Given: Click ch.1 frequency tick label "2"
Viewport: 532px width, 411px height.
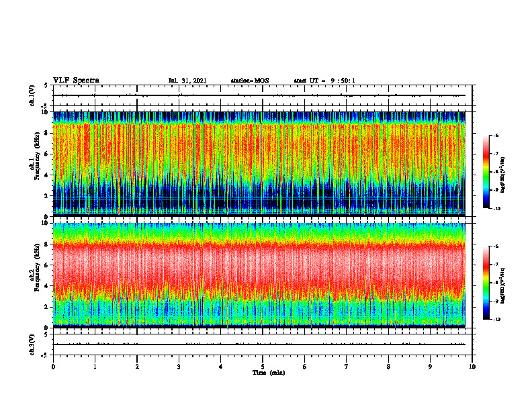Looking at the screenshot, I should [x=46, y=195].
